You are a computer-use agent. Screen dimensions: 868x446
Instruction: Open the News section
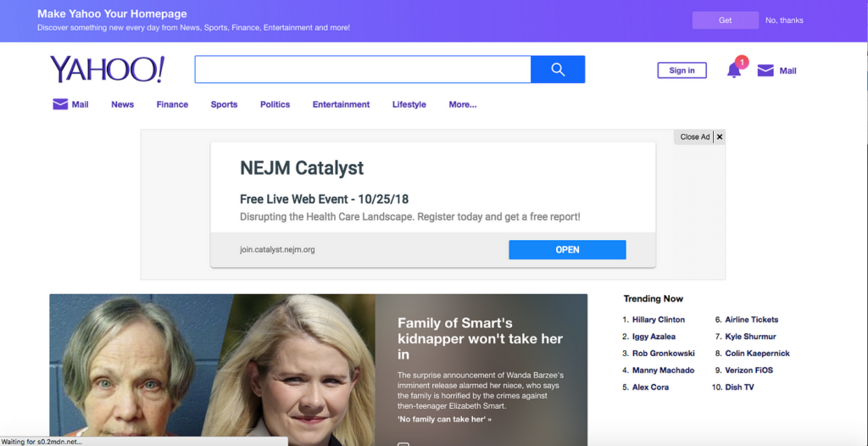point(122,104)
